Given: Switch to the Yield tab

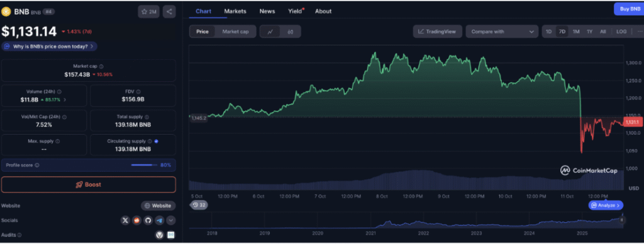Looking at the screenshot, I should tap(295, 11).
